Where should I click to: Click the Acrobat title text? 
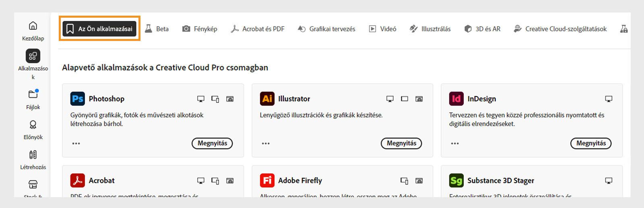click(x=102, y=181)
